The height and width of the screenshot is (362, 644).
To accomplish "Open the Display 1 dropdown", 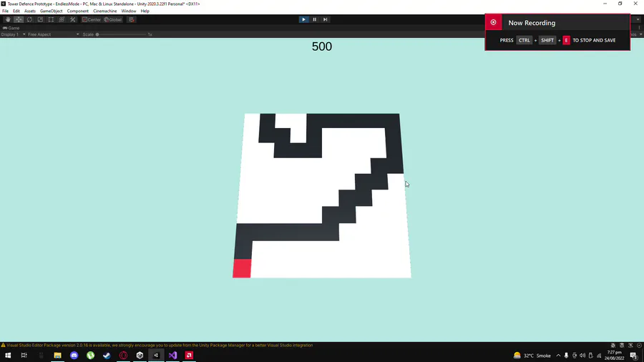I will tap(13, 34).
